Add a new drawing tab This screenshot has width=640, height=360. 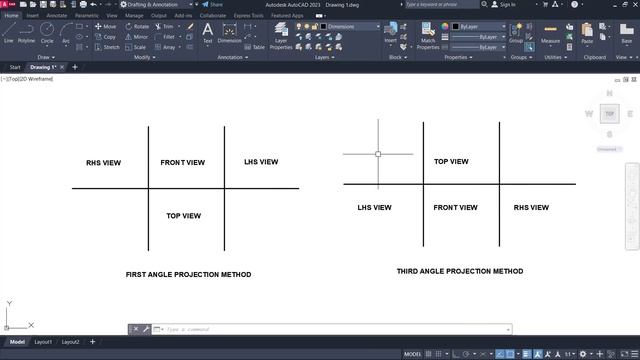coord(75,67)
